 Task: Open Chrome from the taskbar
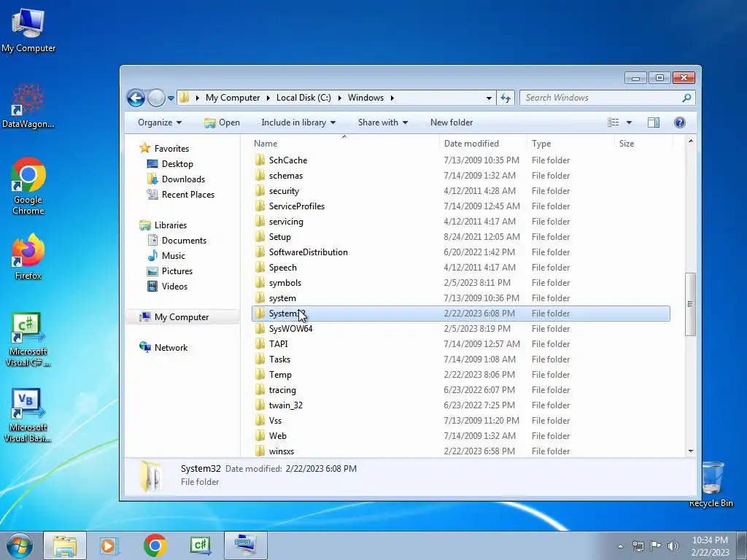[x=155, y=545]
